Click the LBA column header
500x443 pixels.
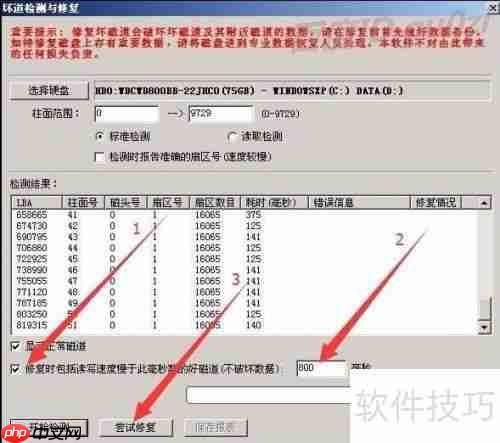pyautogui.click(x=37, y=203)
